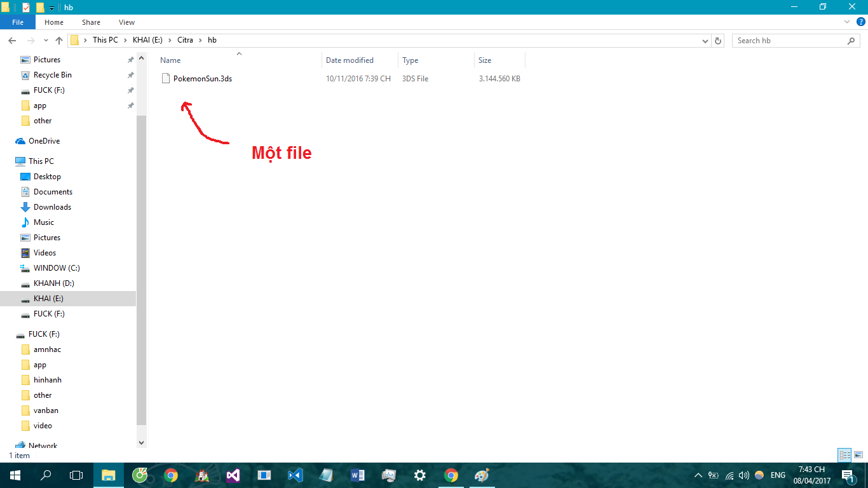Launch Word from the taskbar
Viewport: 868px width, 488px height.
coord(357,475)
